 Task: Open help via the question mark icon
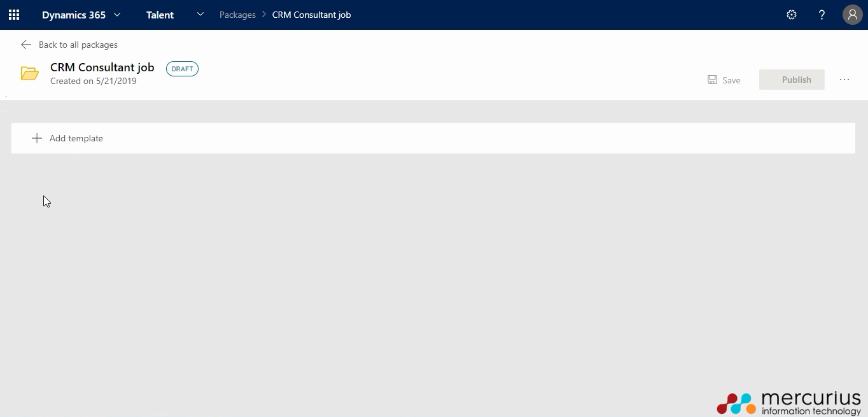[822, 15]
